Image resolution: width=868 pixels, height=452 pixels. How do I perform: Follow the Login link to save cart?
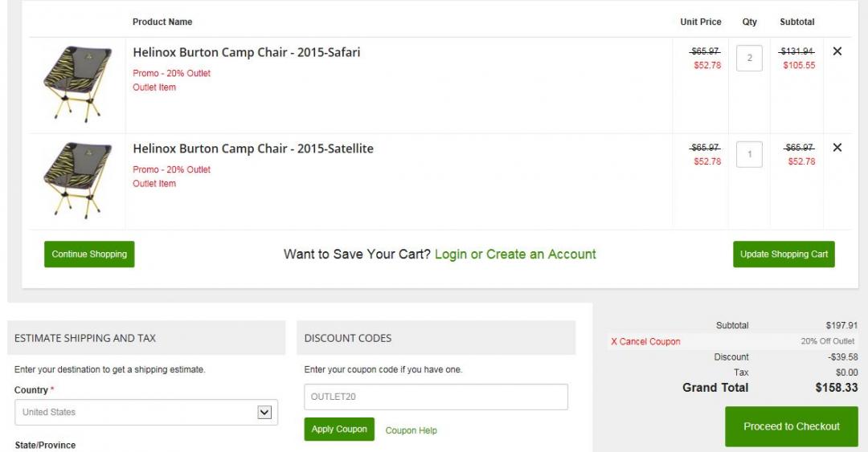click(x=451, y=255)
